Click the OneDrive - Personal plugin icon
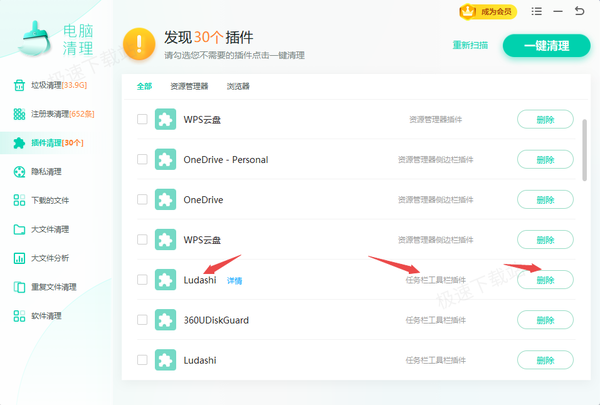Image resolution: width=600 pixels, height=405 pixels. [x=165, y=159]
